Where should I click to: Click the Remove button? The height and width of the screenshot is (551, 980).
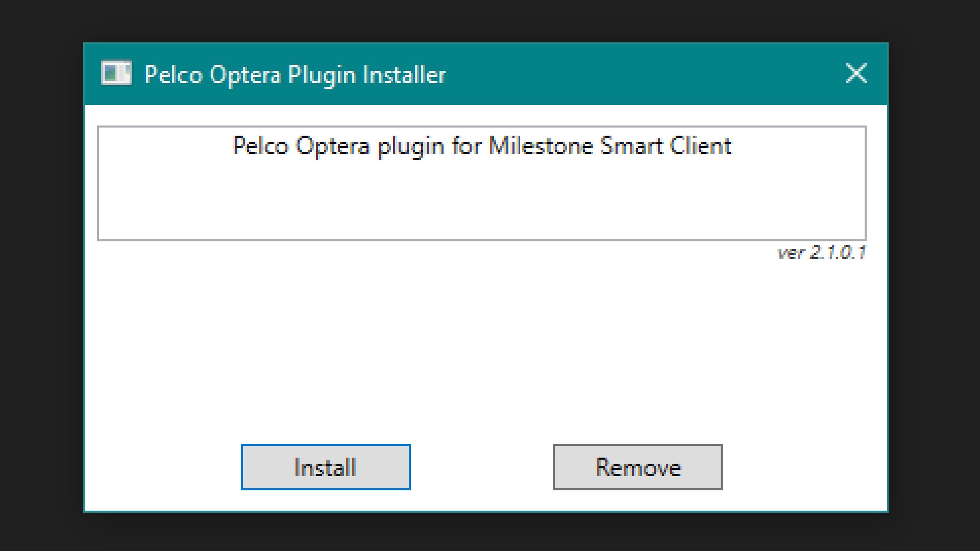point(638,467)
